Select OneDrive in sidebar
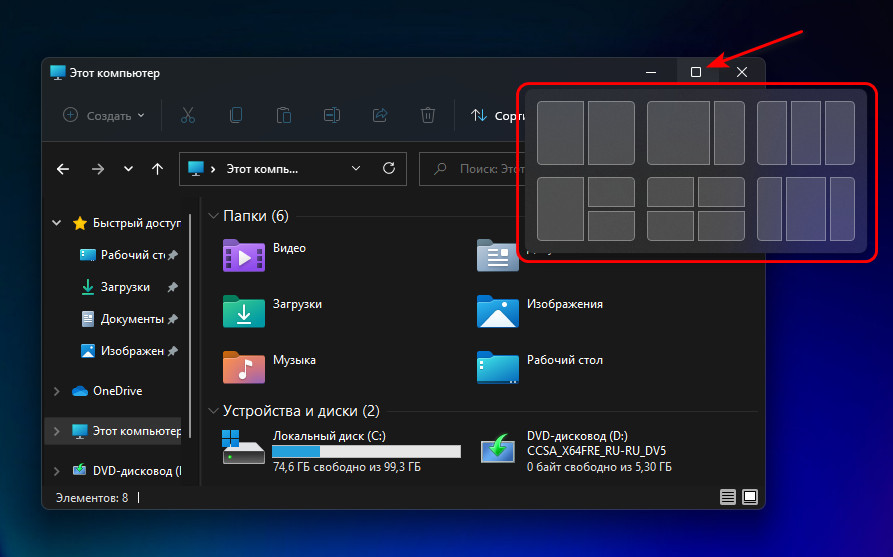The width and height of the screenshot is (893, 557). coord(107,391)
